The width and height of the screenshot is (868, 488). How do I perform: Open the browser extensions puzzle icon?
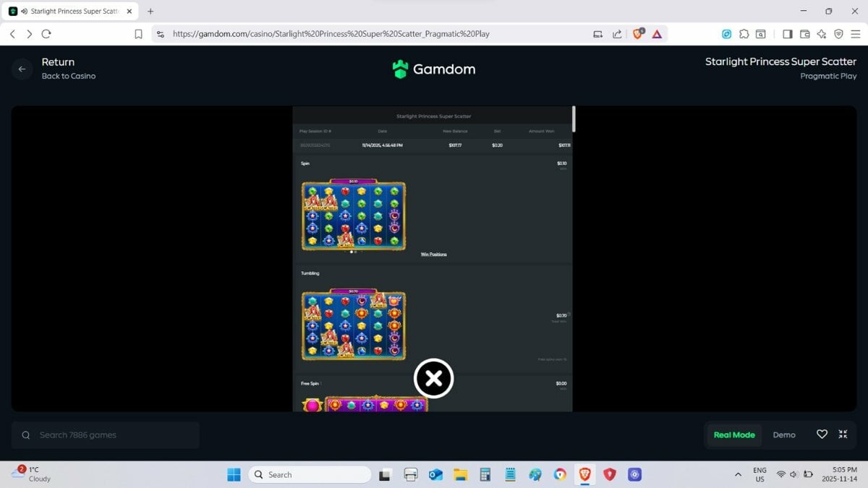[744, 34]
